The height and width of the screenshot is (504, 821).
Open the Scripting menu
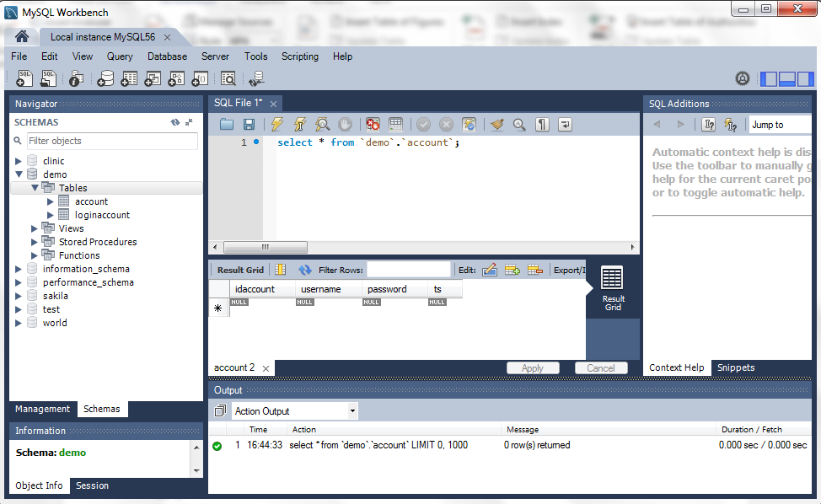(x=299, y=56)
